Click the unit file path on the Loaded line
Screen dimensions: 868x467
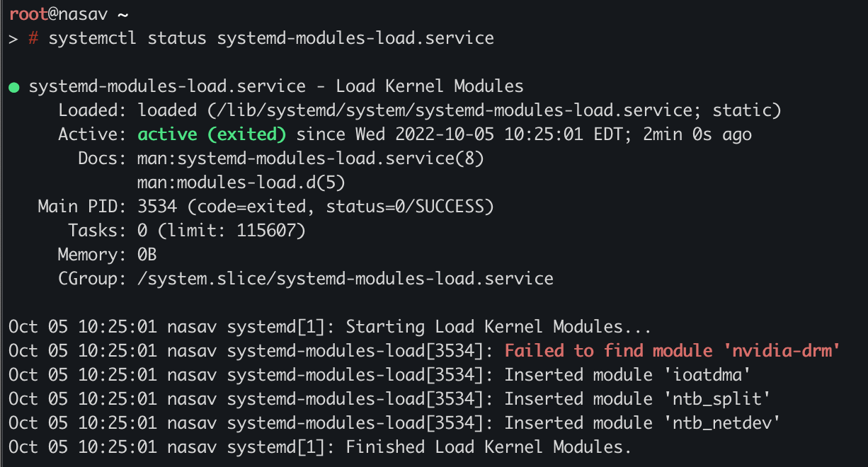click(x=420, y=110)
